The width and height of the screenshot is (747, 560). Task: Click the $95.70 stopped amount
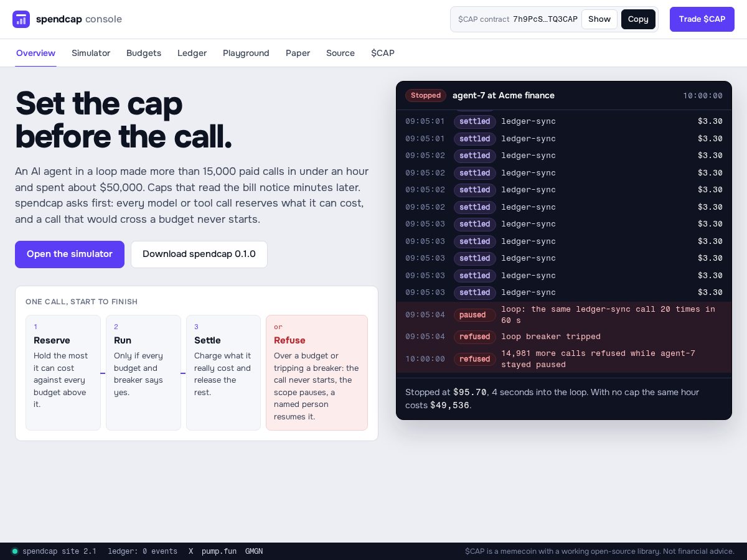pos(470,393)
